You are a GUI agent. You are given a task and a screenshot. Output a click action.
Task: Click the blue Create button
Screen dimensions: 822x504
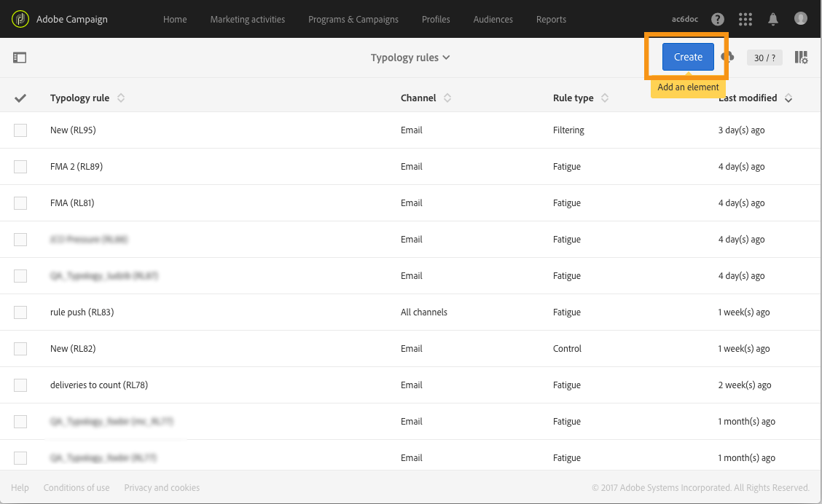tap(688, 57)
